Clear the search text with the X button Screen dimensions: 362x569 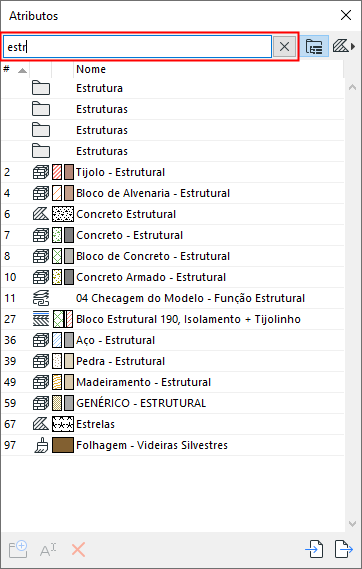click(284, 46)
